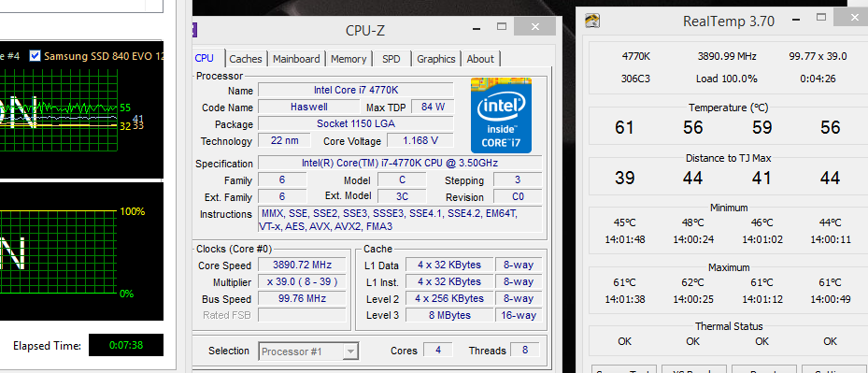The image size is (868, 373).
Task: Click the Temperature (°C) heading
Action: (729, 108)
